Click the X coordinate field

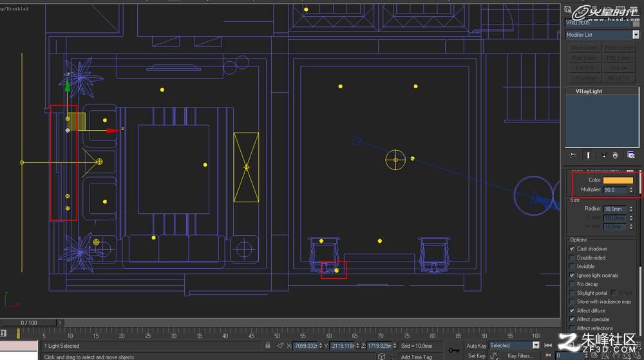tap(305, 346)
